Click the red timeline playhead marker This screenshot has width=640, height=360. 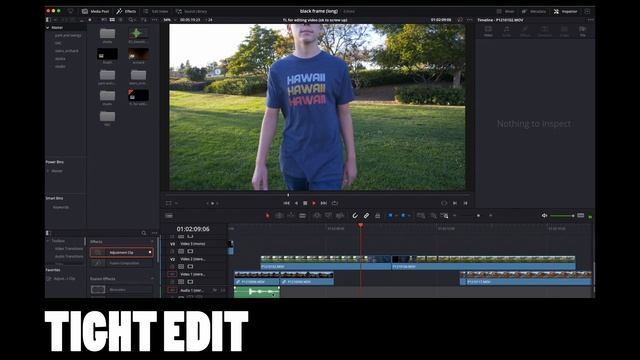click(360, 225)
